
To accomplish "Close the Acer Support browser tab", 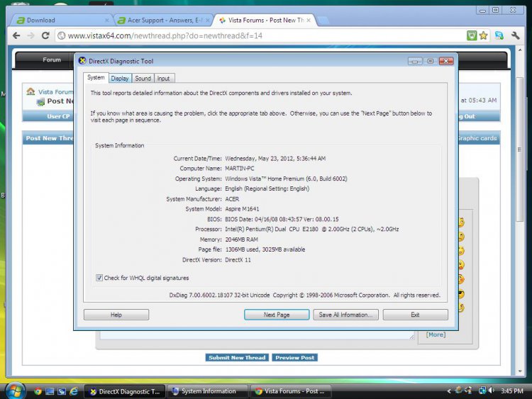I will (208, 21).
